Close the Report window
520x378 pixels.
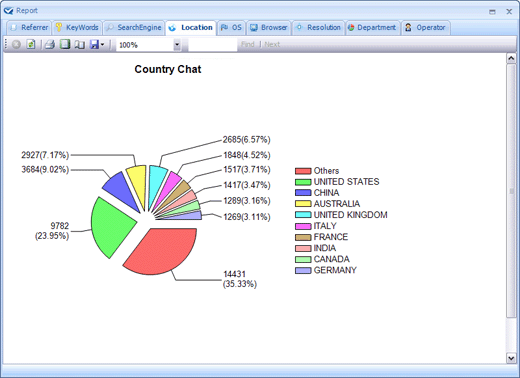point(509,12)
